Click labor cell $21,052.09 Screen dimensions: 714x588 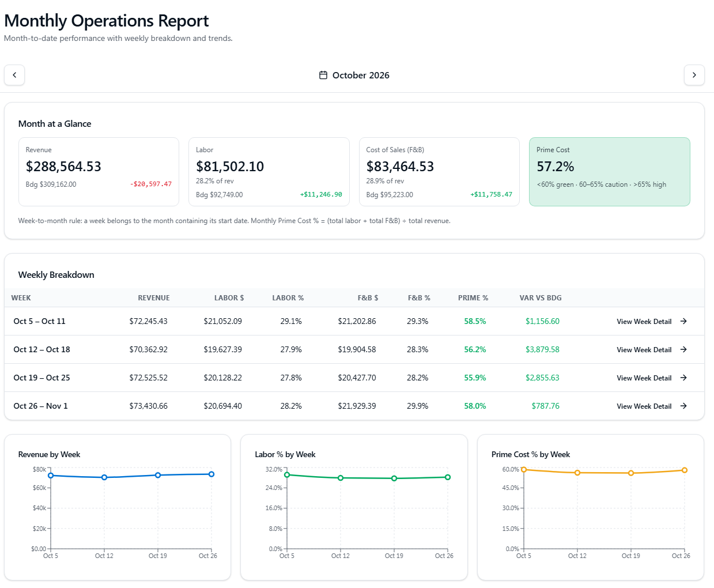click(223, 321)
